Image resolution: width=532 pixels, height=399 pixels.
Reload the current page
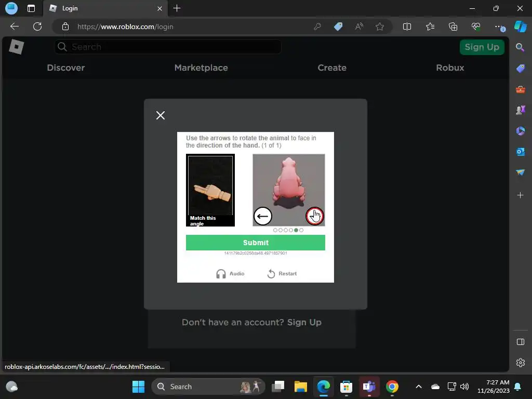[x=37, y=26]
